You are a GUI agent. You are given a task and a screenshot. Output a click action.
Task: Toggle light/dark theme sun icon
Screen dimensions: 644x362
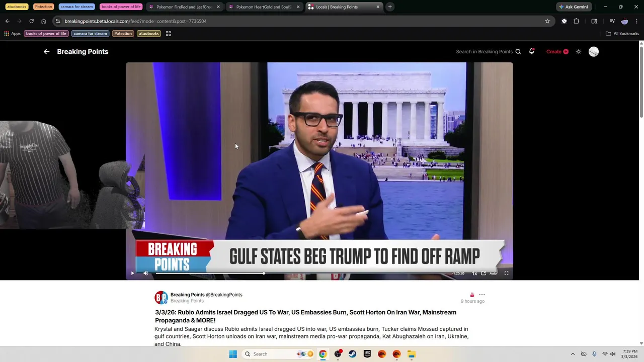click(x=579, y=52)
